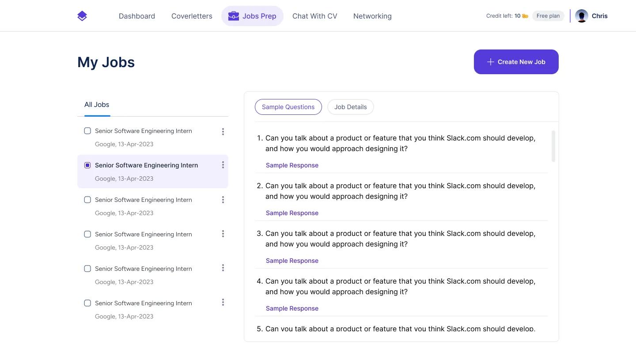Open Chris's profile avatar picture
This screenshot has width=636, height=364.
coord(582,16)
